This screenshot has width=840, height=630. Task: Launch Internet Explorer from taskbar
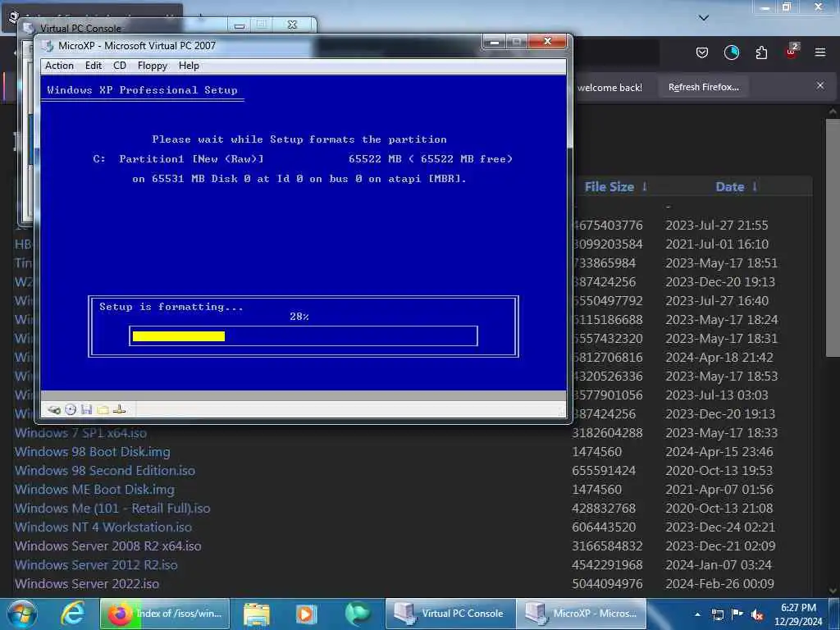pyautogui.click(x=72, y=614)
